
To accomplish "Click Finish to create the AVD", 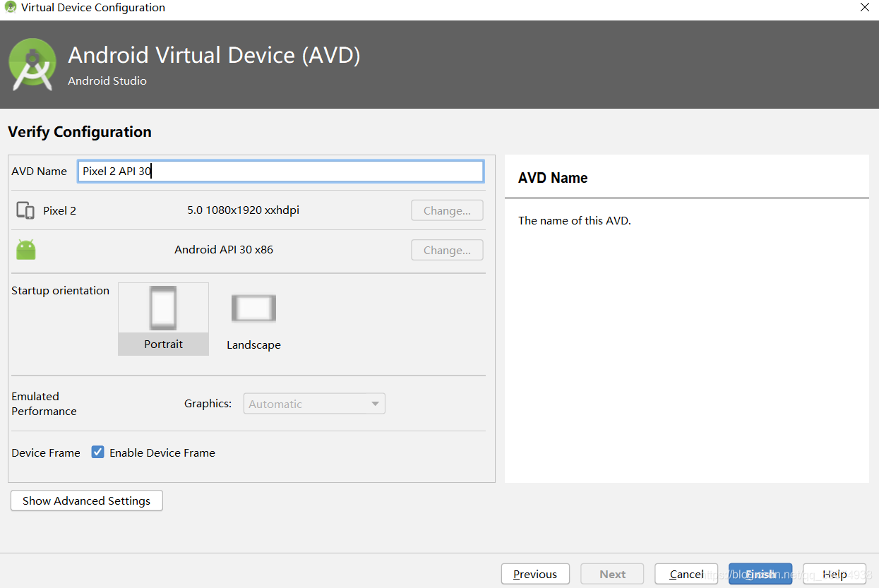I will (x=760, y=574).
